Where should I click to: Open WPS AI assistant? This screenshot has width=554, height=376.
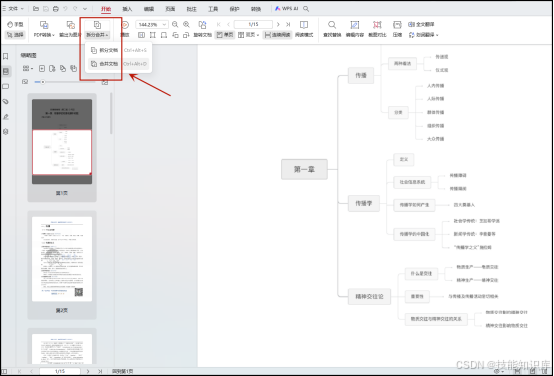287,9
